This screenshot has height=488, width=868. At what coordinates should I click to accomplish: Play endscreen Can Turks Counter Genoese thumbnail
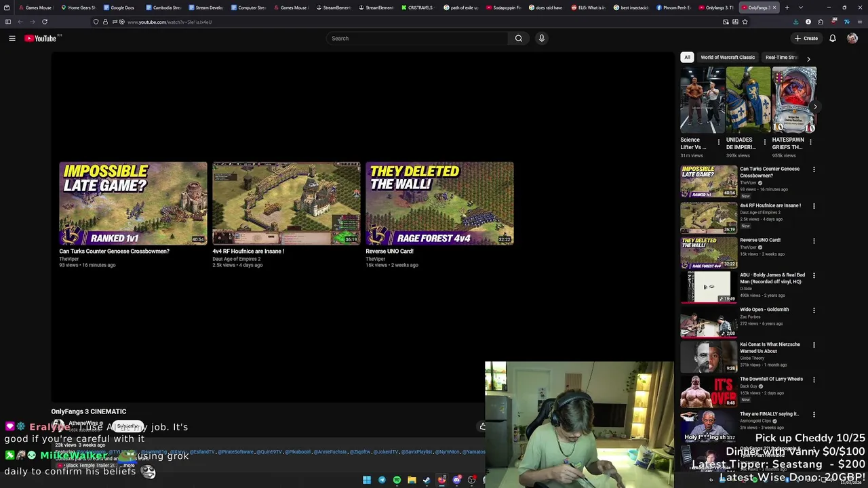tap(133, 203)
